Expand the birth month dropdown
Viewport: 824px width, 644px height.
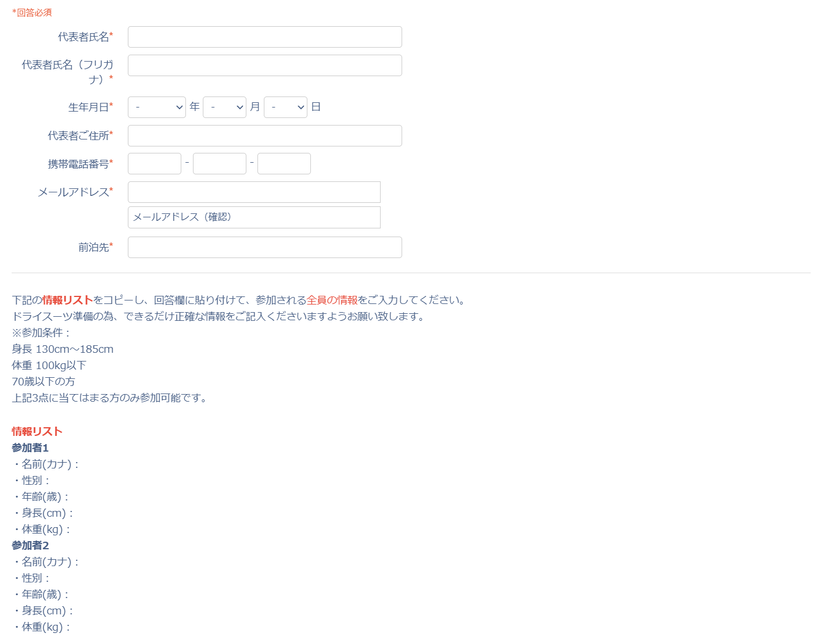pyautogui.click(x=224, y=108)
